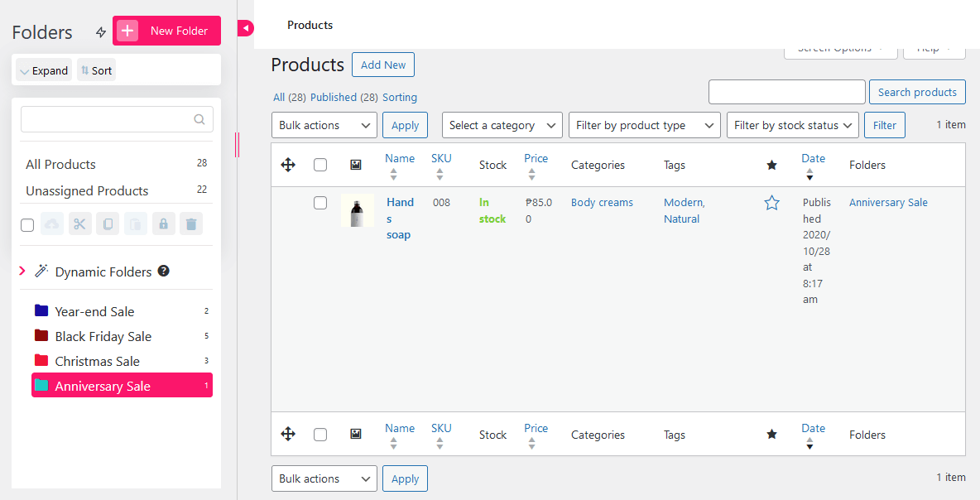This screenshot has width=980, height=500.
Task: Open the Filter by product type dropdown
Action: click(x=645, y=125)
